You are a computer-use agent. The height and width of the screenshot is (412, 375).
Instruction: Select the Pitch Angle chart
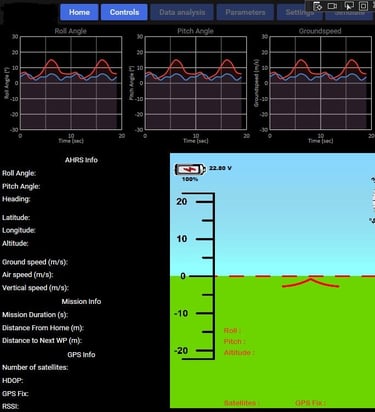196,83
